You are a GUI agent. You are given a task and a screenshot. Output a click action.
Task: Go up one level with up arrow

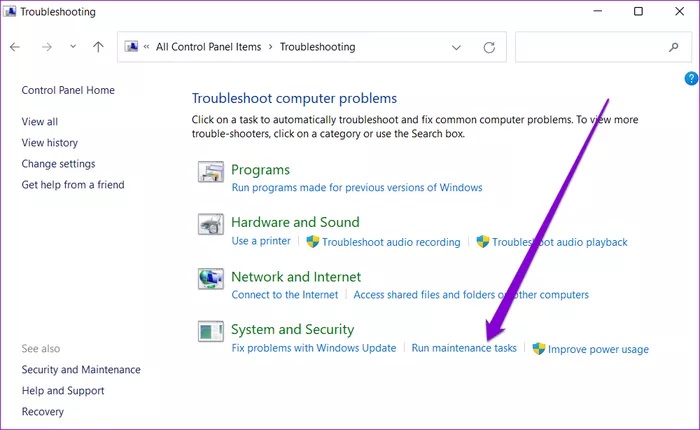(98, 47)
